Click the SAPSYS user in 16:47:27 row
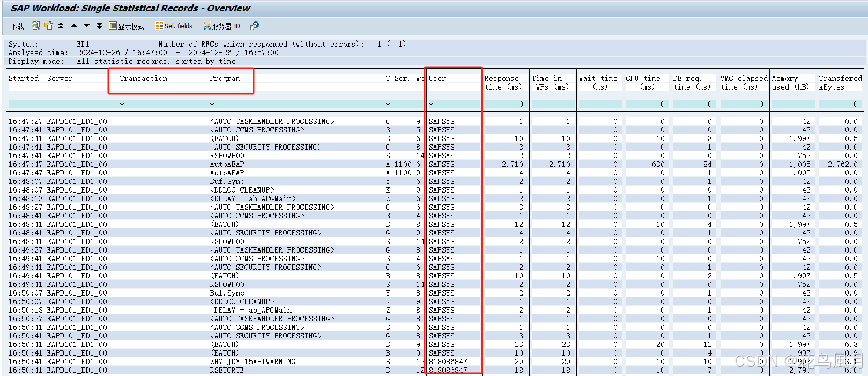 point(441,121)
